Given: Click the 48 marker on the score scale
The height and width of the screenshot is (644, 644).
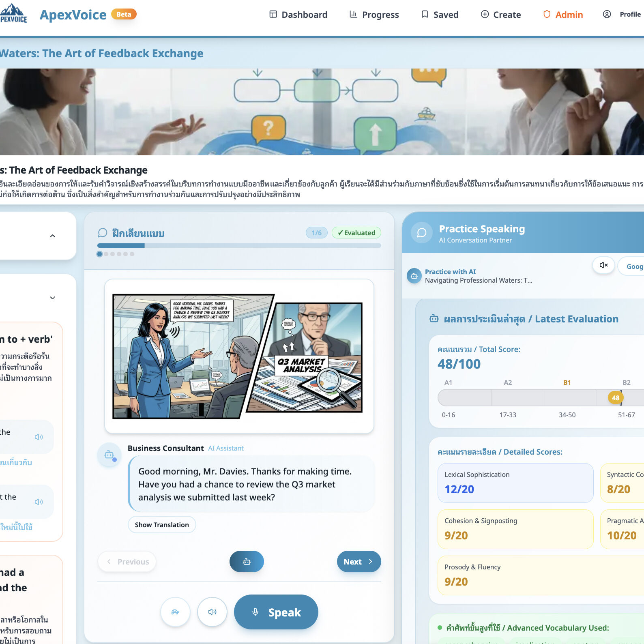Looking at the screenshot, I should 615,398.
